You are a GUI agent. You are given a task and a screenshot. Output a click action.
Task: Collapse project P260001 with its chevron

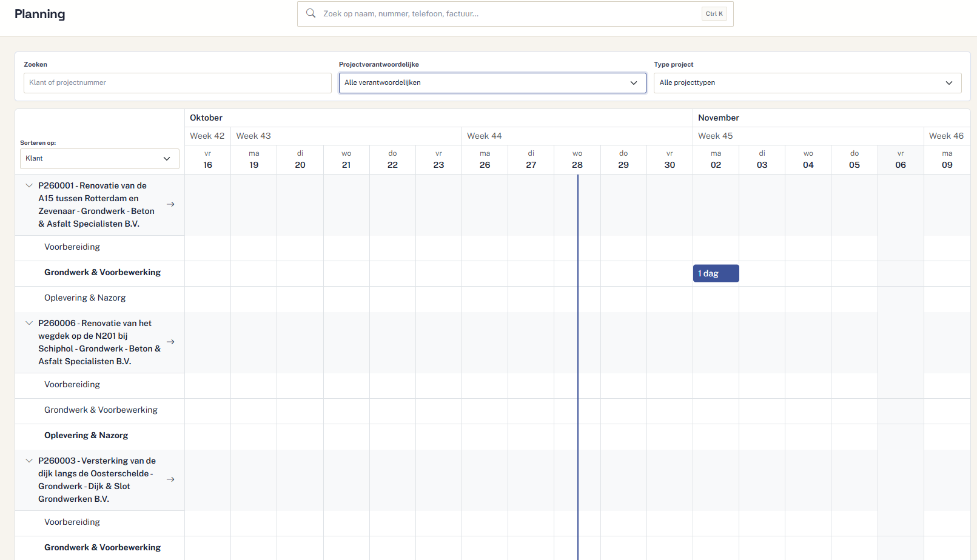pyautogui.click(x=29, y=185)
